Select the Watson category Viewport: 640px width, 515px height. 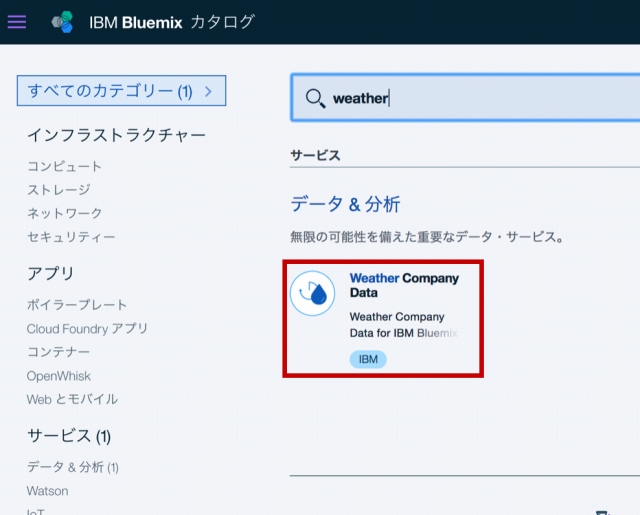pyautogui.click(x=47, y=491)
